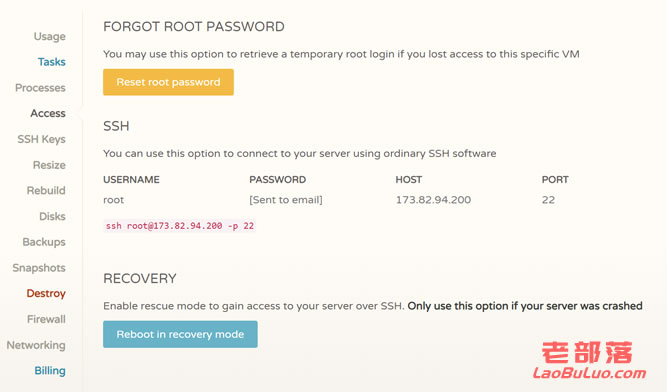Go to the Rebuild section
Screen dimensions: 667x392
point(46,190)
